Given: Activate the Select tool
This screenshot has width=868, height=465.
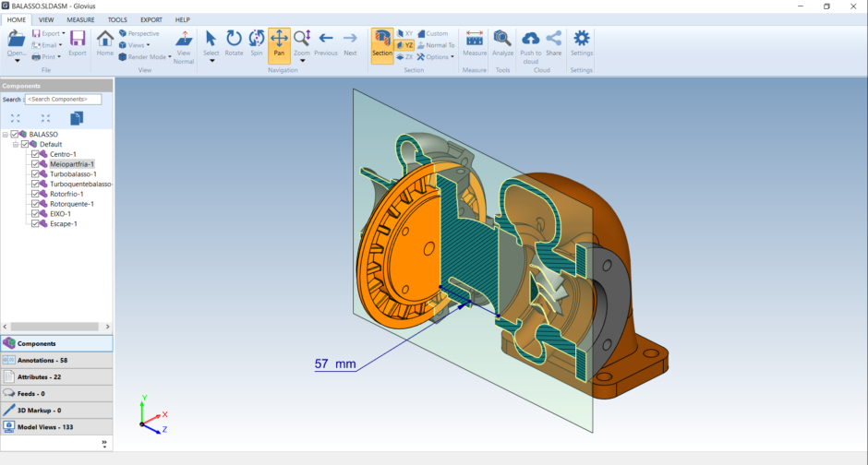Looking at the screenshot, I should coord(211,43).
